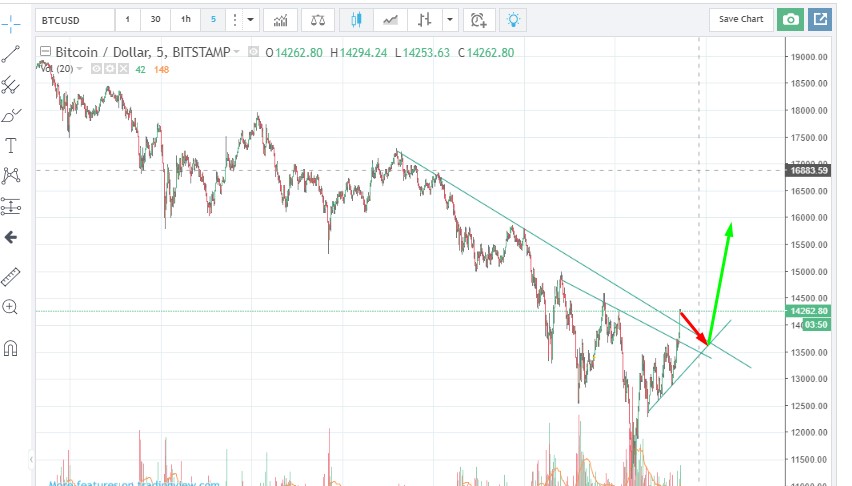Select the zoom in tool
The image size is (852, 486).
(x=10, y=307)
